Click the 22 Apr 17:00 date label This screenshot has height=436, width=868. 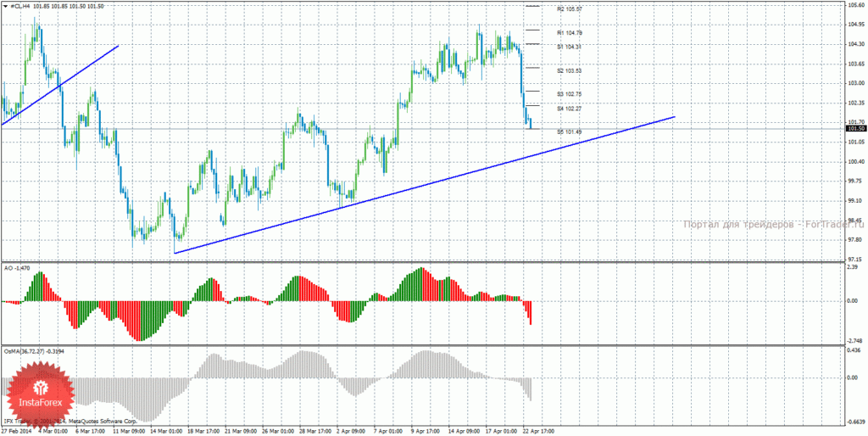coord(540,430)
